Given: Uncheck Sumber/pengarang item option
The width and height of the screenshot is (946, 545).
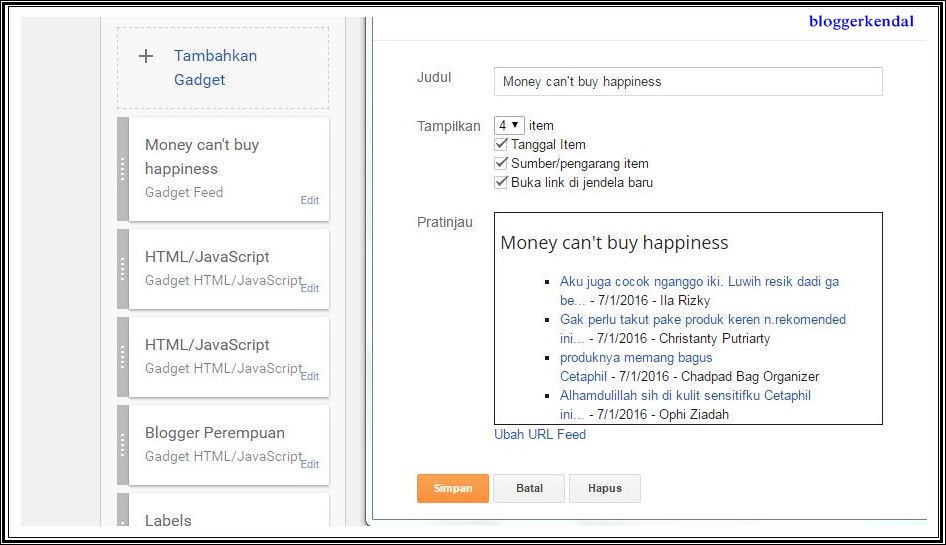Looking at the screenshot, I should [x=502, y=164].
